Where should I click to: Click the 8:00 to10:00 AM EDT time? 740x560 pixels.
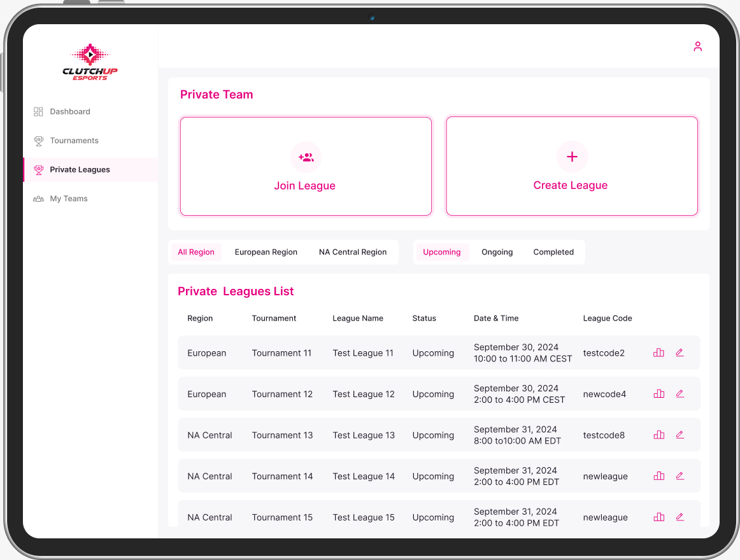[x=517, y=440]
